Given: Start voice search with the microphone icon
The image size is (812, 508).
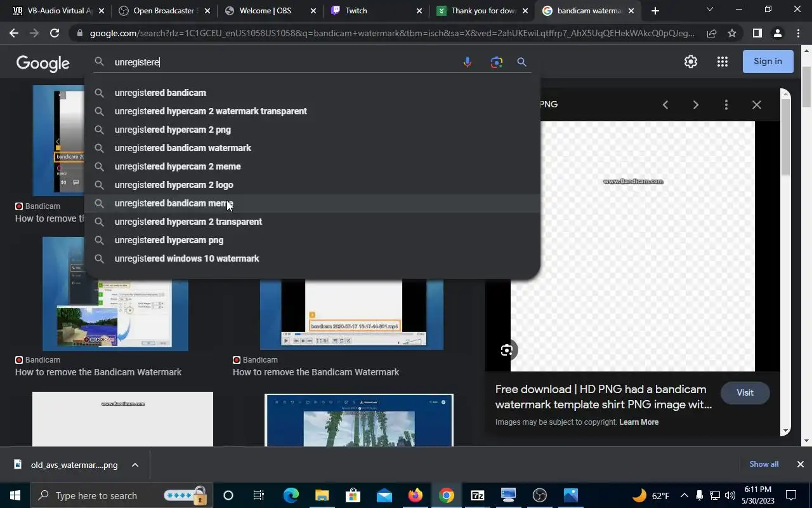Looking at the screenshot, I should point(468,62).
